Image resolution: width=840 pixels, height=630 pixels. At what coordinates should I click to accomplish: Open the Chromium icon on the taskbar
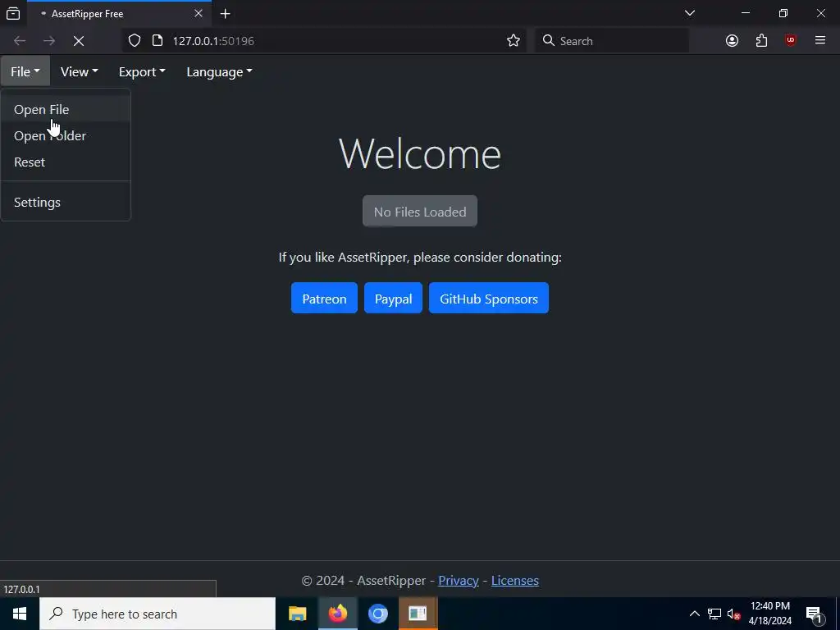pos(377,614)
